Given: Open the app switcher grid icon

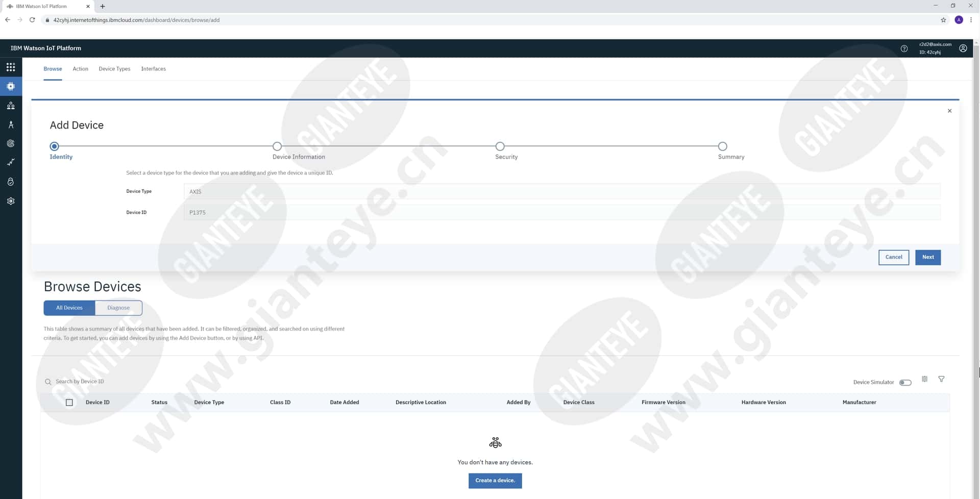Looking at the screenshot, I should [11, 67].
